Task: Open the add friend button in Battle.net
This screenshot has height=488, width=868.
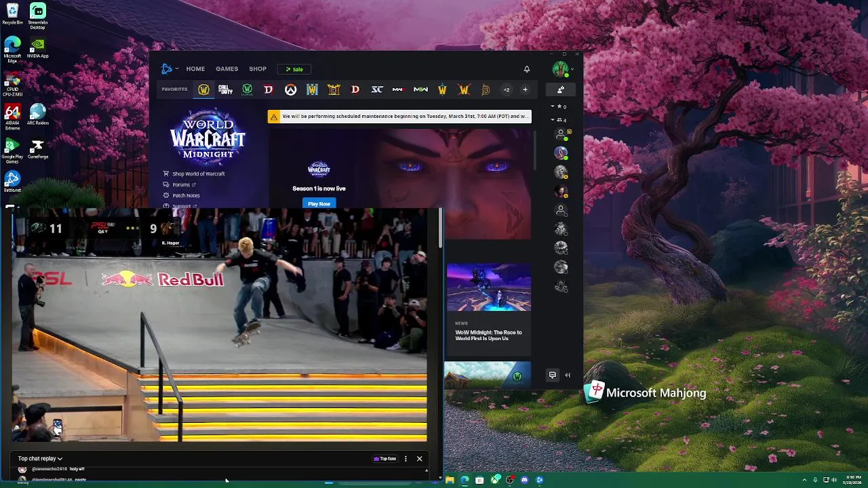Action: click(561, 89)
